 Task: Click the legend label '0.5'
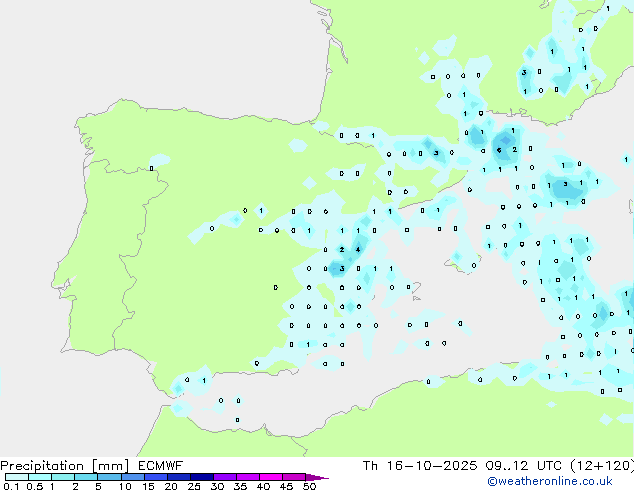(x=35, y=486)
